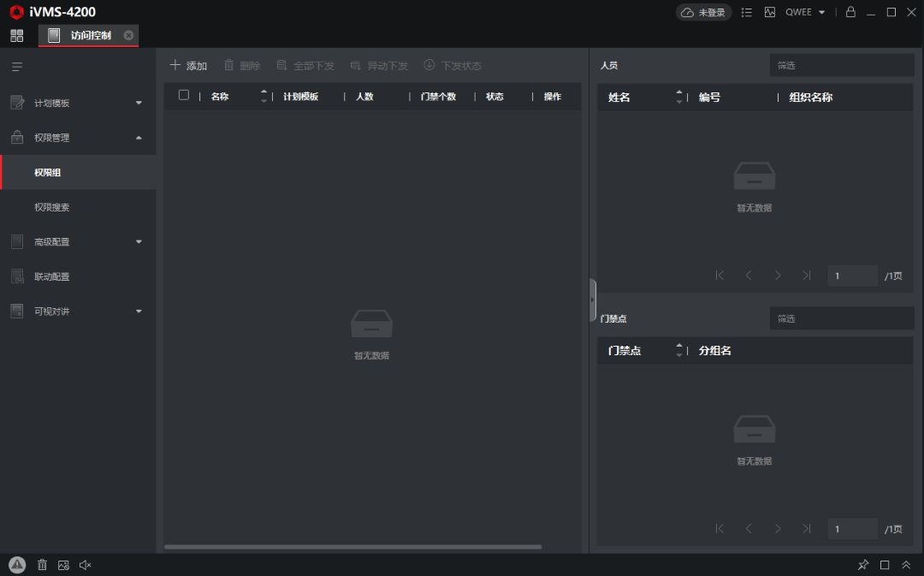The width and height of the screenshot is (924, 576).
Task: Click the 姓名 column sort arrows
Action: point(678,97)
